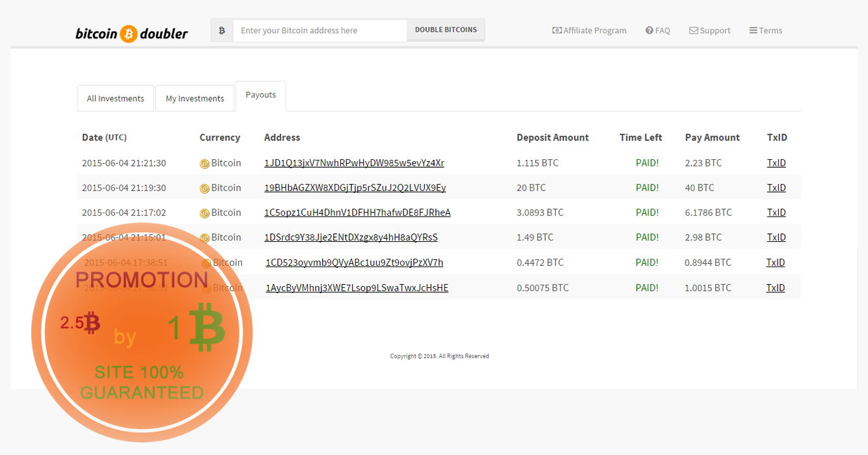
Task: Click the date 2015-06-04 21:19:30
Action: pyautogui.click(x=124, y=188)
